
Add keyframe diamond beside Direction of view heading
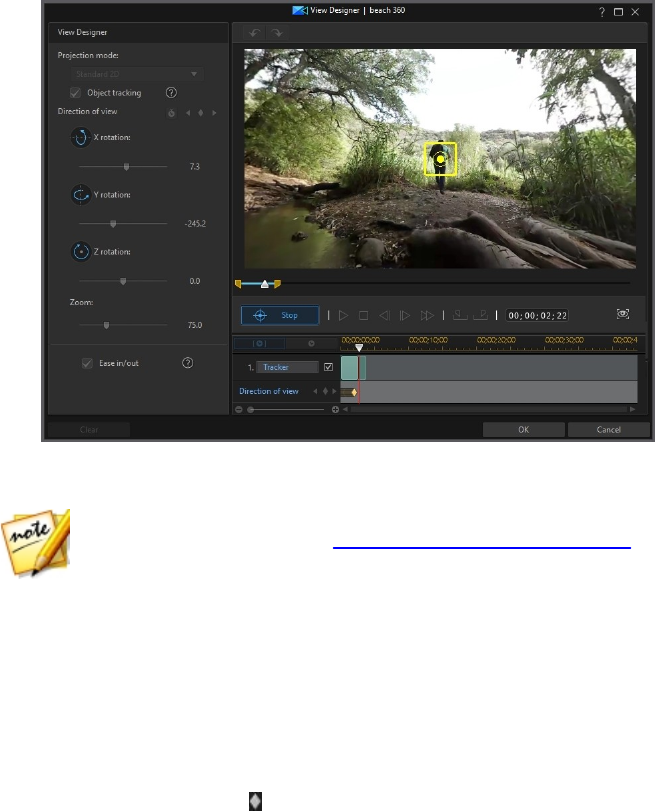click(x=201, y=113)
